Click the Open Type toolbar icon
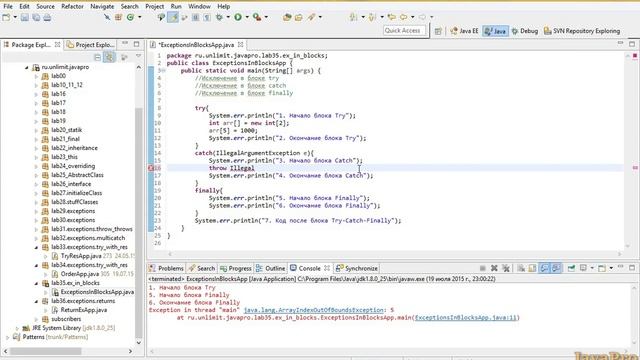The height and width of the screenshot is (360, 640). [x=287, y=17]
